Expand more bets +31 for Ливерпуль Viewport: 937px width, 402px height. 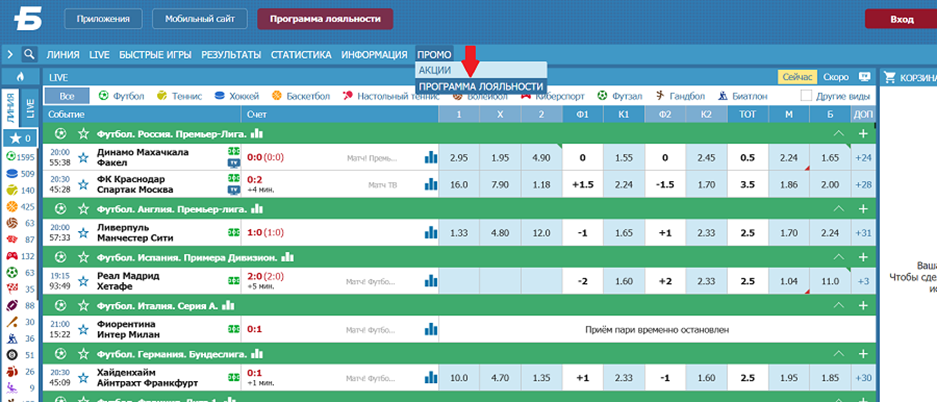point(863,233)
